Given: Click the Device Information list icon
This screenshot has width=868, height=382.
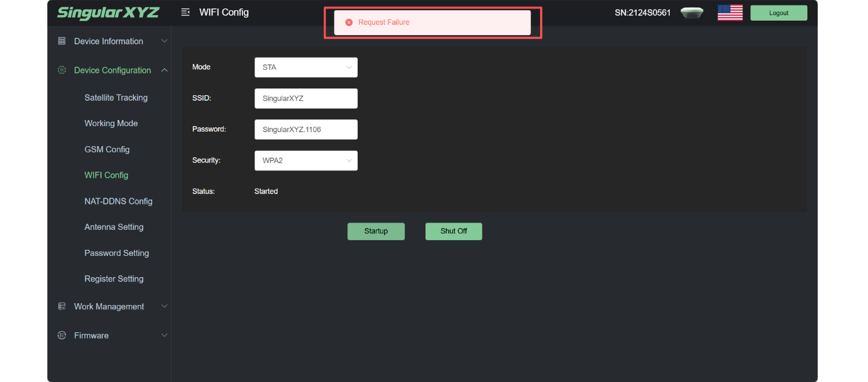Looking at the screenshot, I should [61, 41].
